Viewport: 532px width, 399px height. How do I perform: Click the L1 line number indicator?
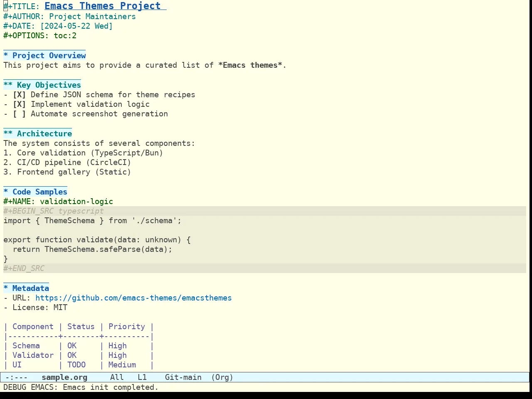pos(142,377)
